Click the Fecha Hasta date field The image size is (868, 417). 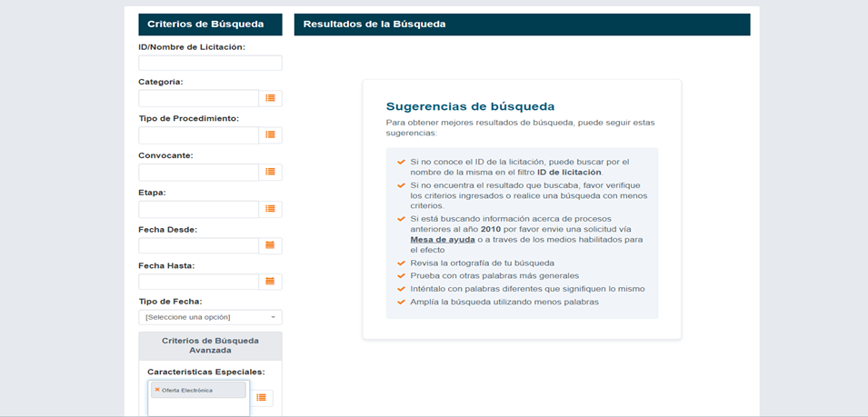click(198, 282)
